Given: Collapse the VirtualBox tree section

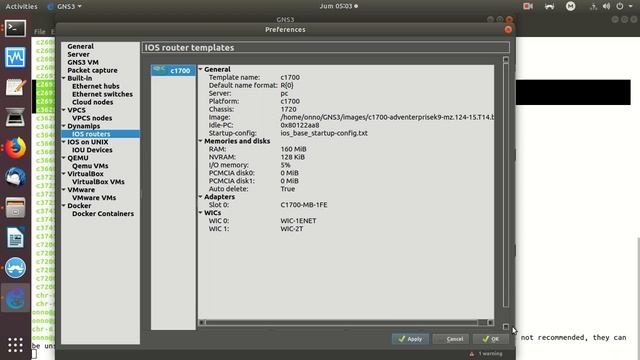Looking at the screenshot, I should click(64, 173).
